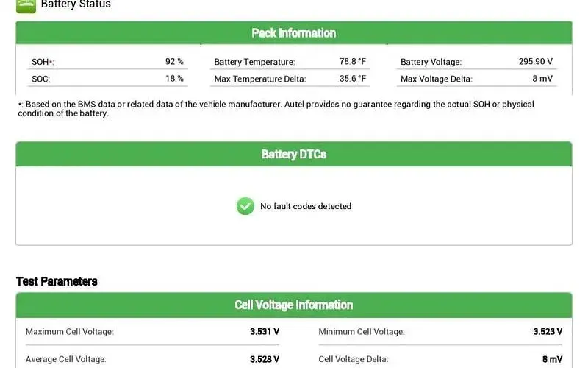Select the Max Temperature Delta value

click(353, 79)
